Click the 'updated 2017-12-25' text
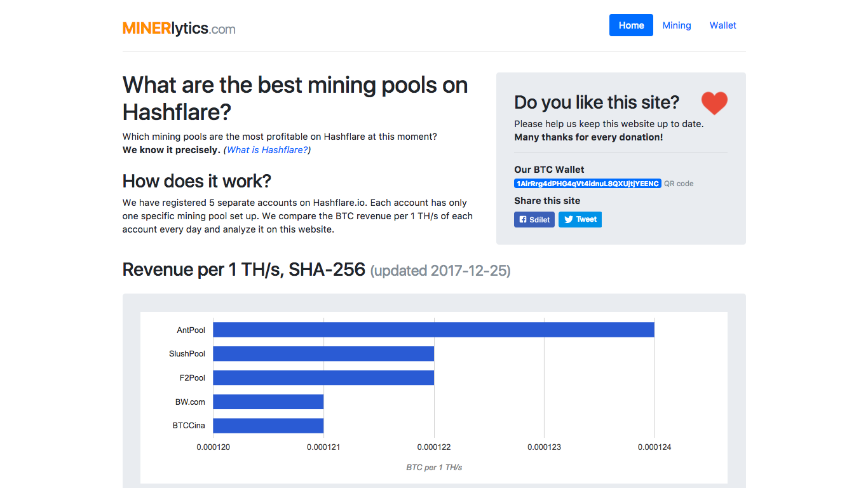Viewport: 868px width, 488px height. pos(440,271)
